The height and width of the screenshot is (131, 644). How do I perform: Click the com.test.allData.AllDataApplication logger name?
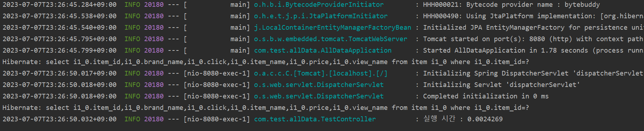click(323, 50)
